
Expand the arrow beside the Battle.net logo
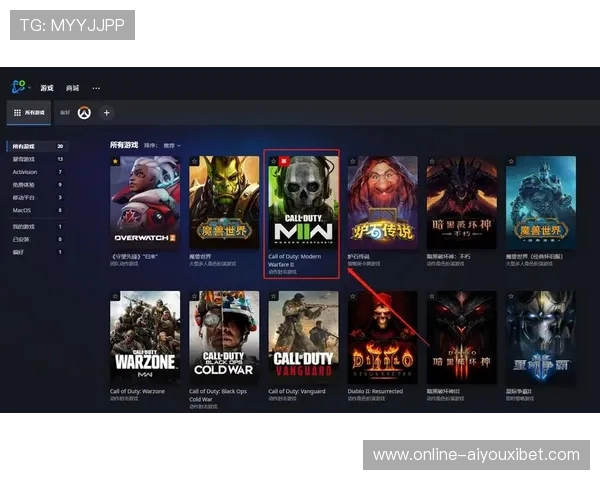click(29, 88)
